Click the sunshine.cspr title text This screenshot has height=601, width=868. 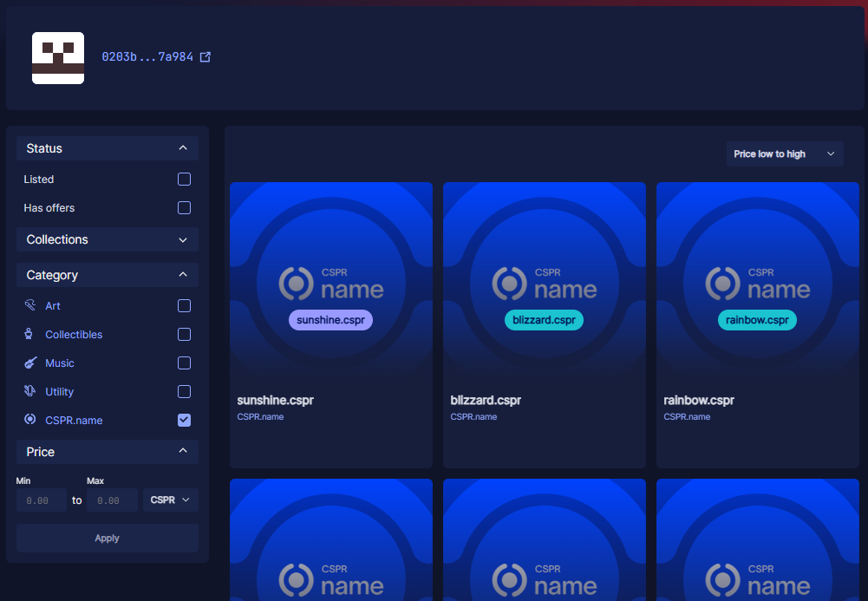pos(275,400)
